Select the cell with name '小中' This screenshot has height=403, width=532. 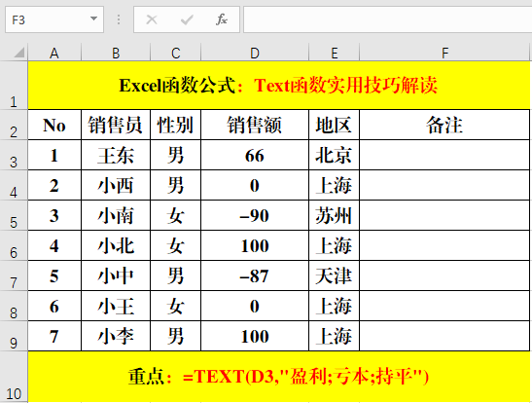click(x=116, y=275)
